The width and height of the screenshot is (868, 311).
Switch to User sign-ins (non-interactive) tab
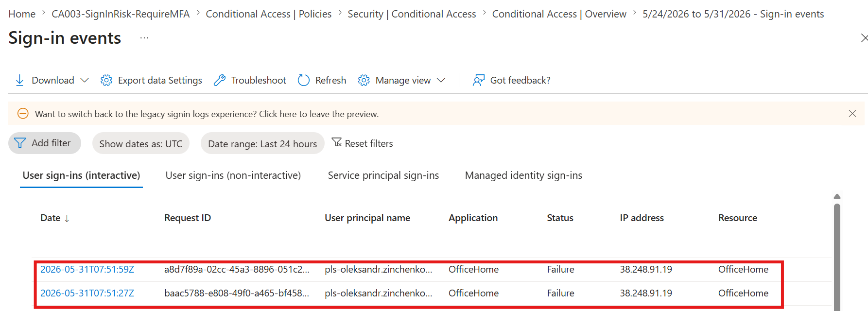coord(233,175)
